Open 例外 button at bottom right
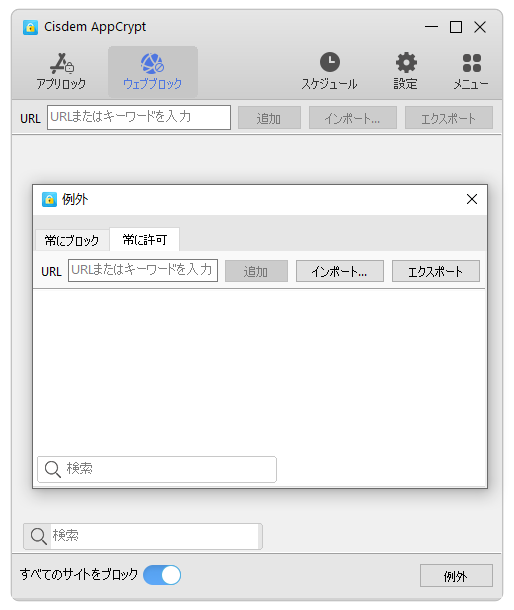The height and width of the screenshot is (610, 514). [x=456, y=576]
